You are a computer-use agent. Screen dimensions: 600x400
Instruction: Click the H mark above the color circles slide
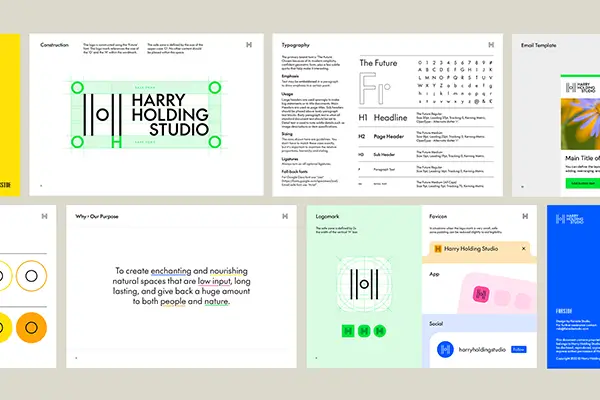(x=44, y=216)
